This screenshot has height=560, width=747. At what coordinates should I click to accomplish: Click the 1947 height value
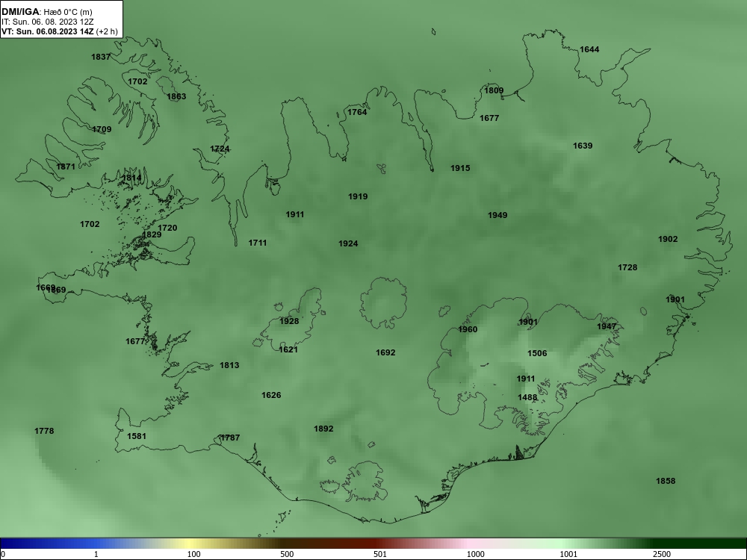[x=607, y=326]
